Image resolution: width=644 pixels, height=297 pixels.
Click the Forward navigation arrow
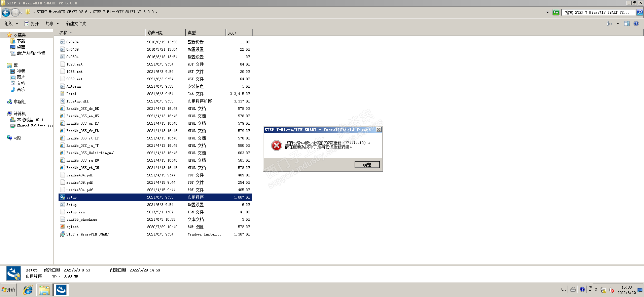click(15, 13)
